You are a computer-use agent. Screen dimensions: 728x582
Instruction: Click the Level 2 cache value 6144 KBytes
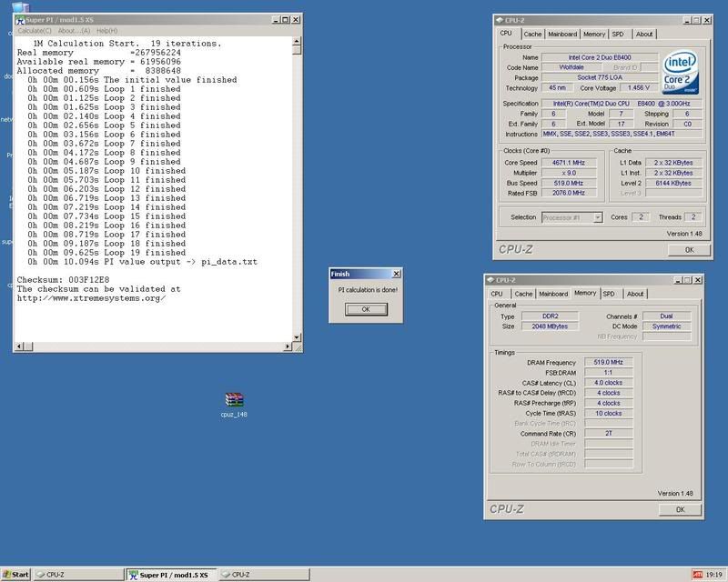[x=673, y=183]
